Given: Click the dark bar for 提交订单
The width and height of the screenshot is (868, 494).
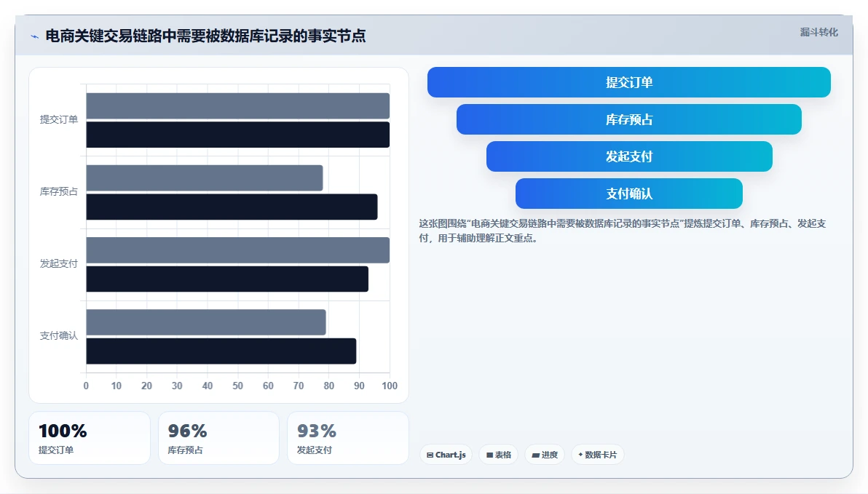Looking at the screenshot, I should pyautogui.click(x=238, y=135).
